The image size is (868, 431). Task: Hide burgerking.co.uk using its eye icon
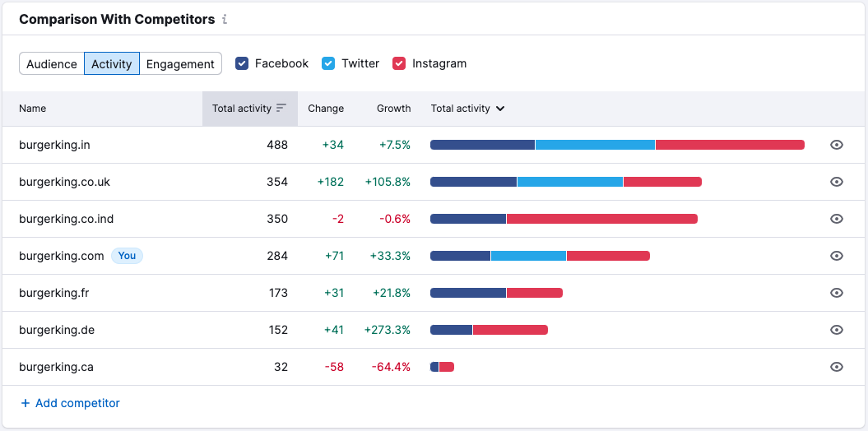click(836, 182)
